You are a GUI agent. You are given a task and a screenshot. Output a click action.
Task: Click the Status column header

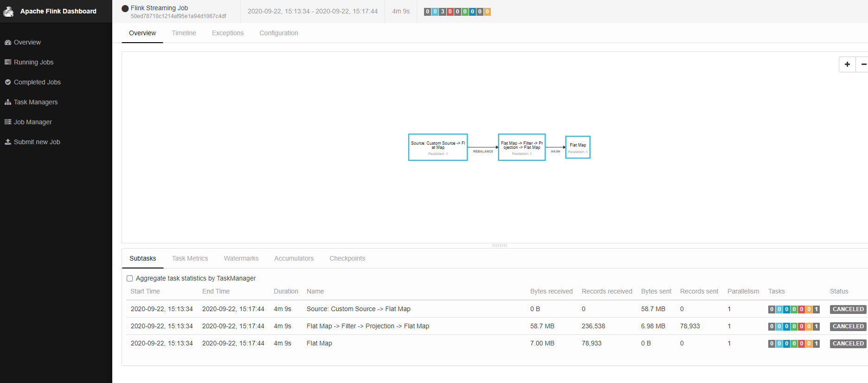coord(839,291)
